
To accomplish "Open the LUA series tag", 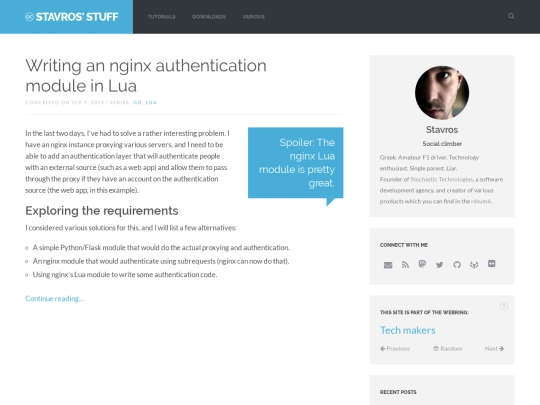I will pos(151,102).
